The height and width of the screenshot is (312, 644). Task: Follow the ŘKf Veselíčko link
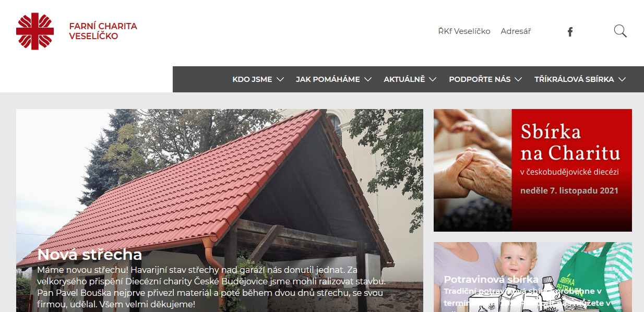pos(464,31)
